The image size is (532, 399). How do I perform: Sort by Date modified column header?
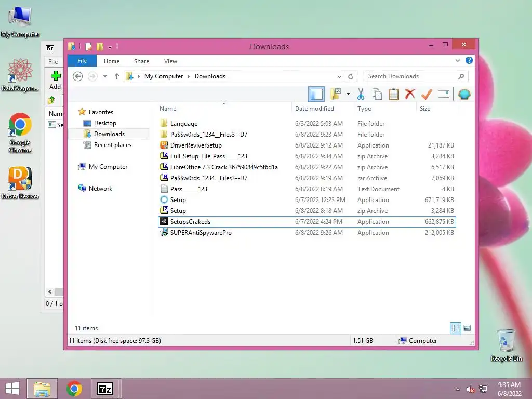(322, 109)
